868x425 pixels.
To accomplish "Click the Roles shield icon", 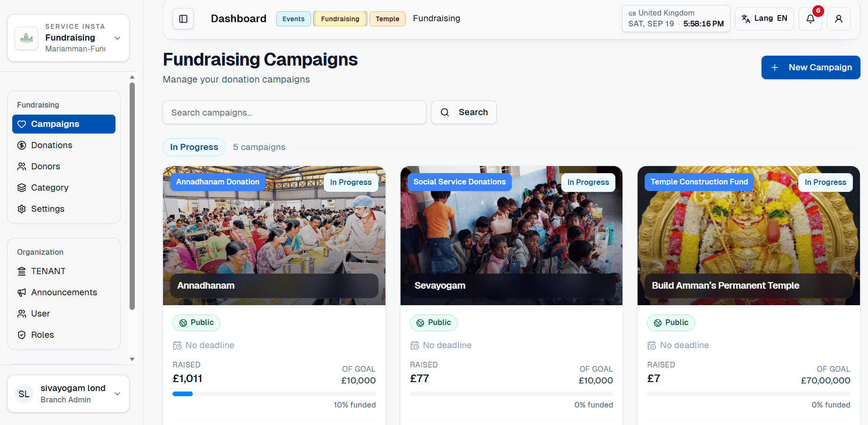I will coord(22,335).
